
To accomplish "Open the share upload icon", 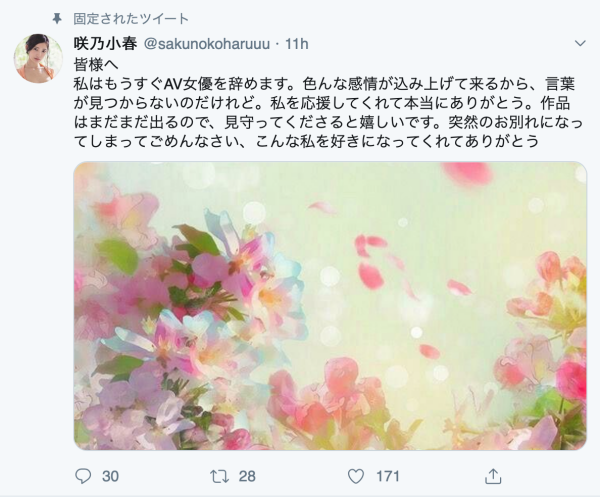I will pos(493,476).
